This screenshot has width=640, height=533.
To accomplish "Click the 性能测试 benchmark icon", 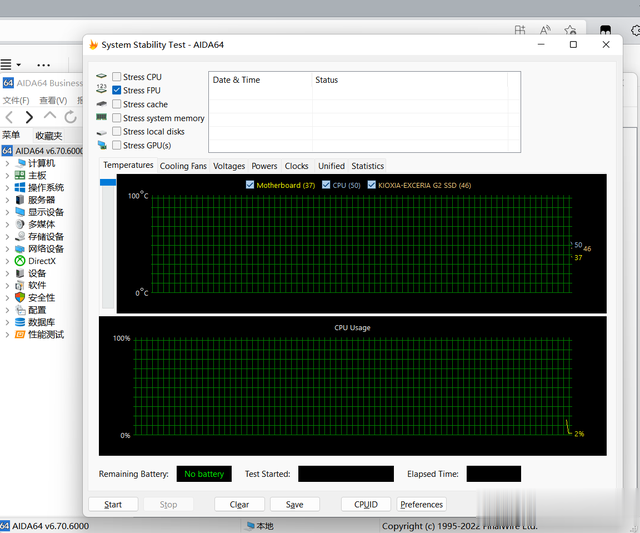I will [x=20, y=335].
